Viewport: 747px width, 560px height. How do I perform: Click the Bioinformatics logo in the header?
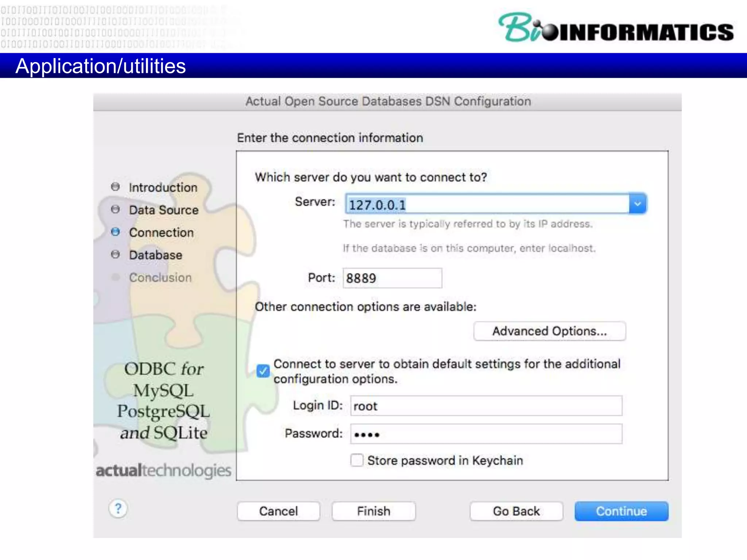[616, 28]
